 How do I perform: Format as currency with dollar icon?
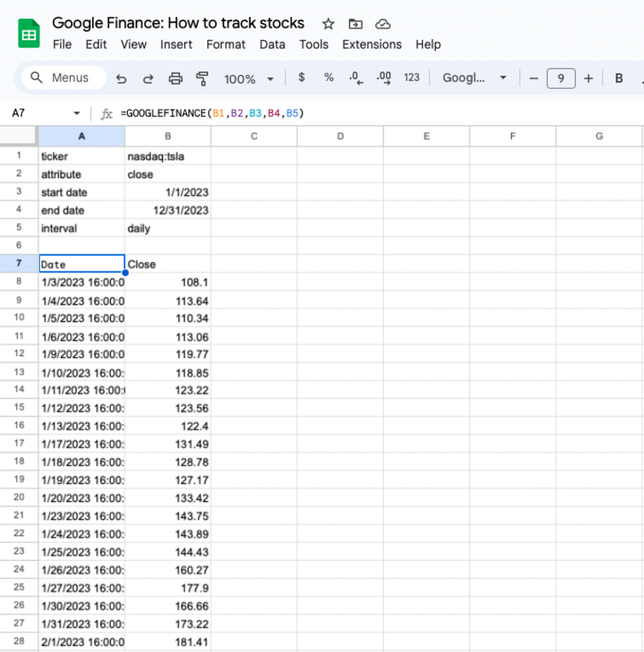(302, 77)
